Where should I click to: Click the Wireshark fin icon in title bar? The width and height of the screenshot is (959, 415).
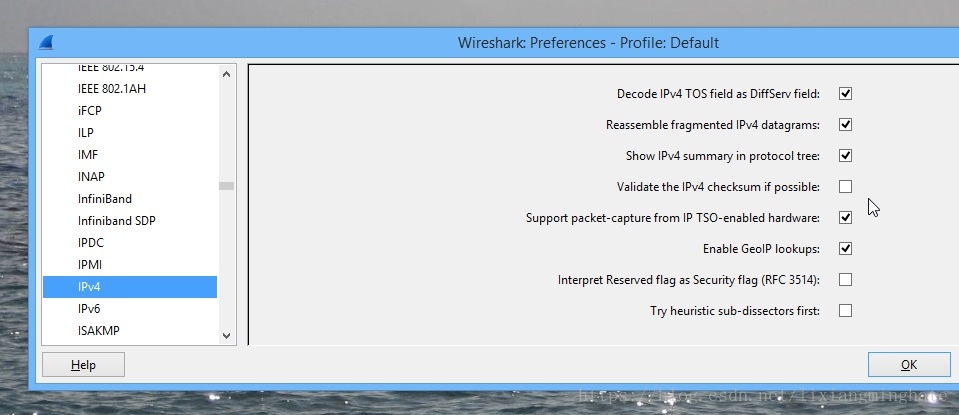click(x=46, y=43)
